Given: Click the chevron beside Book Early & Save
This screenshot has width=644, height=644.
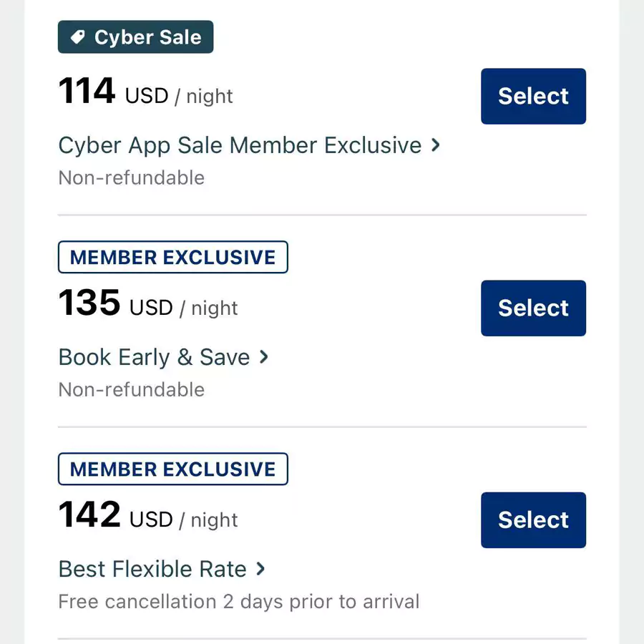Looking at the screenshot, I should click(264, 357).
